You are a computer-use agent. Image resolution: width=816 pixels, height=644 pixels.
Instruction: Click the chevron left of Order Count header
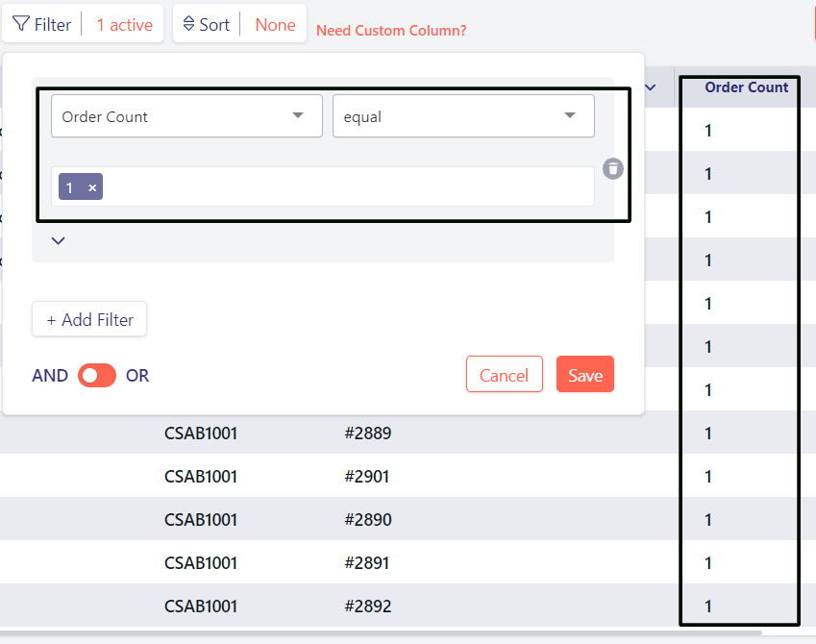[651, 87]
